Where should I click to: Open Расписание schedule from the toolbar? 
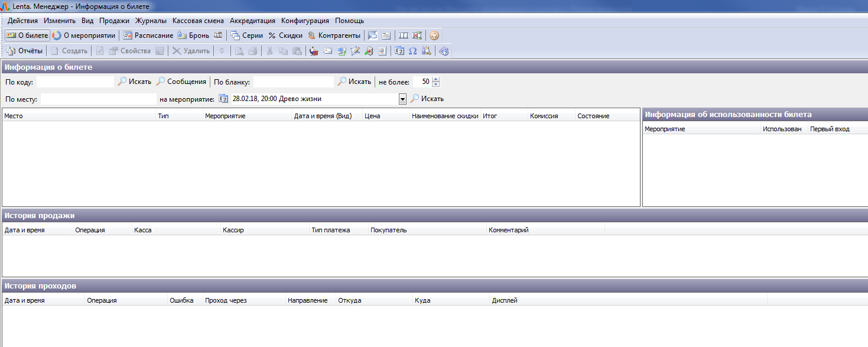(x=148, y=35)
